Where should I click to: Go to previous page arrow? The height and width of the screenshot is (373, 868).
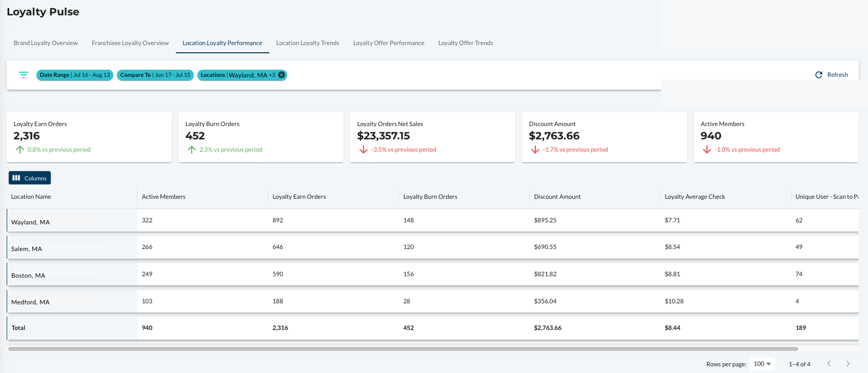click(829, 364)
